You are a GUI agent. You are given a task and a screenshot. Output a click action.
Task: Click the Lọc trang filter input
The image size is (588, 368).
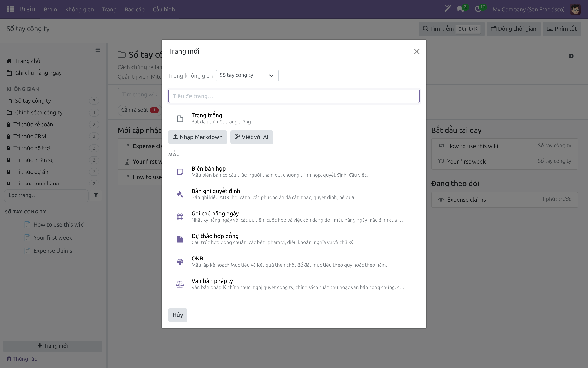click(x=46, y=195)
